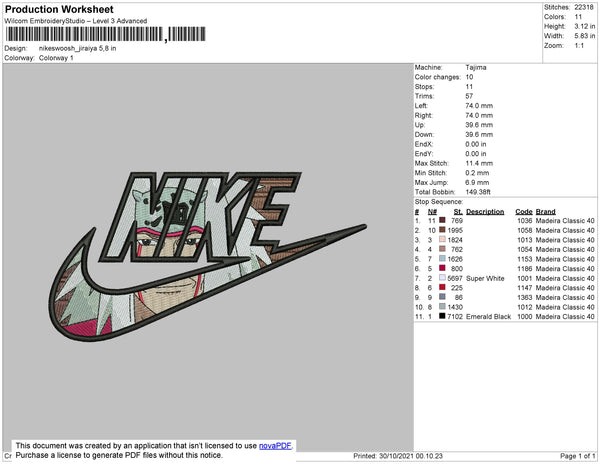
Task: Click the 'Brand' column header
Action: point(545,212)
